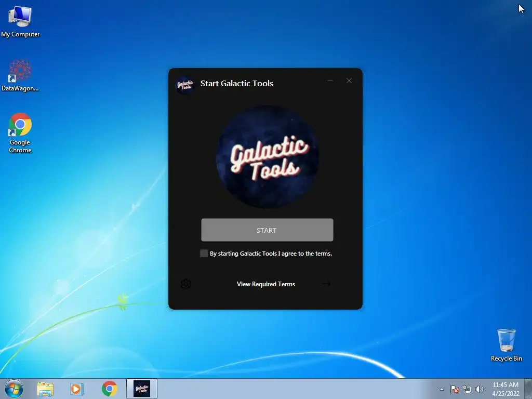The height and width of the screenshot is (399, 532).
Task: Open Windows Media Player from taskbar
Action: (x=77, y=389)
